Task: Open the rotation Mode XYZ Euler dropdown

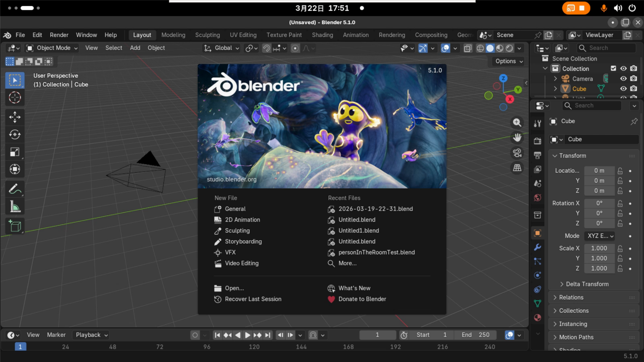Action: click(600, 236)
